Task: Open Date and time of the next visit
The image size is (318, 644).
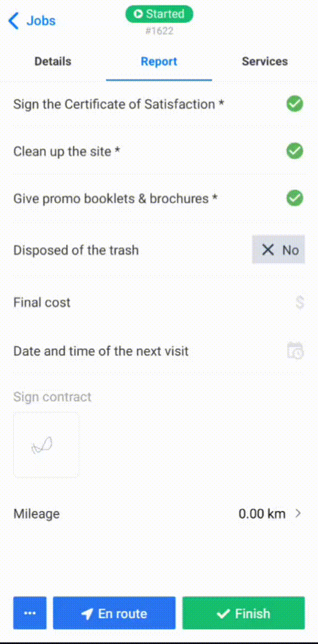Action: coord(159,351)
